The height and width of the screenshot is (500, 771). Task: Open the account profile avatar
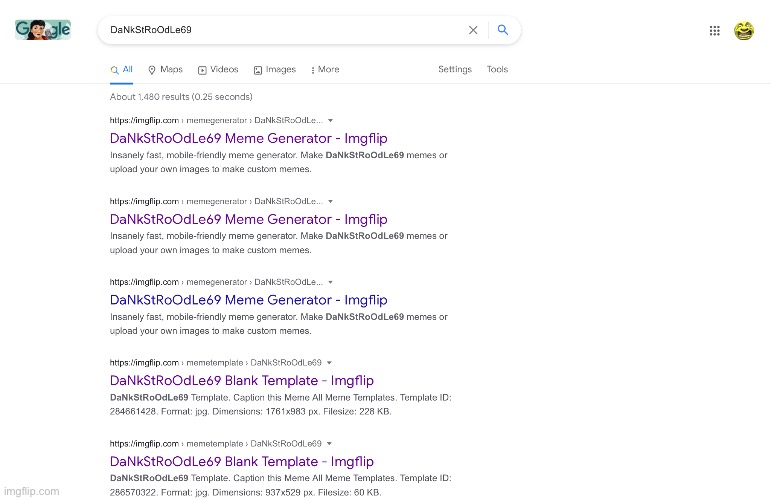743,30
